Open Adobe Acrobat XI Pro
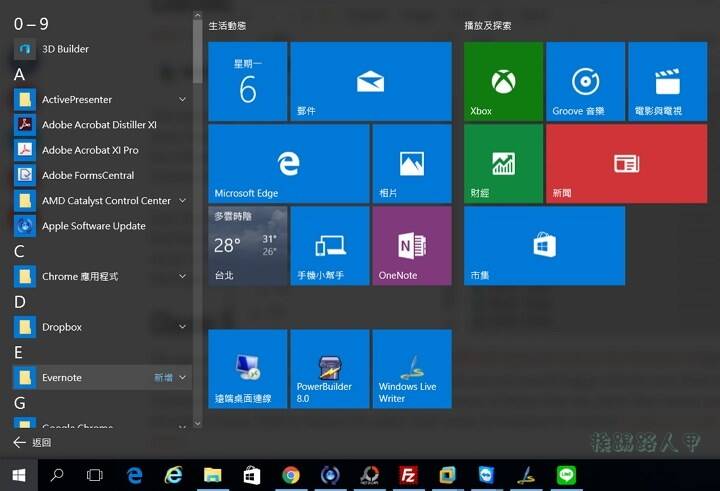The height and width of the screenshot is (491, 720). pos(102,150)
